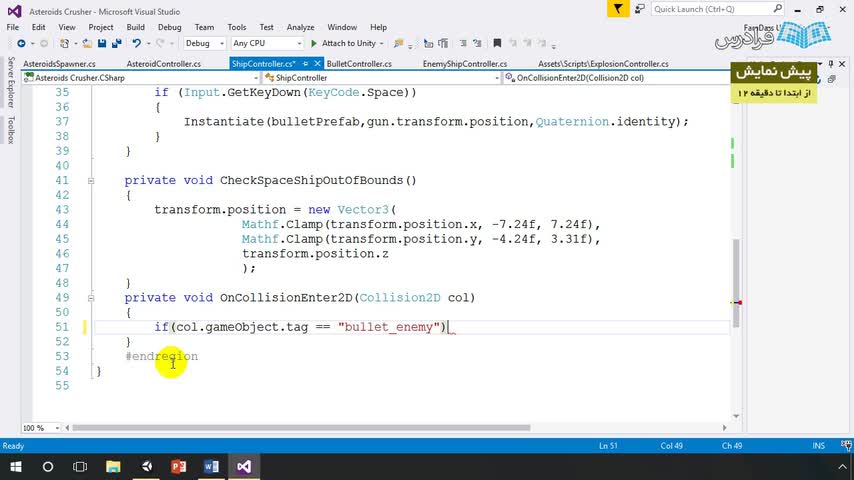Click the Send Feedback person icon
This screenshot has height=480, width=854.
639,9
